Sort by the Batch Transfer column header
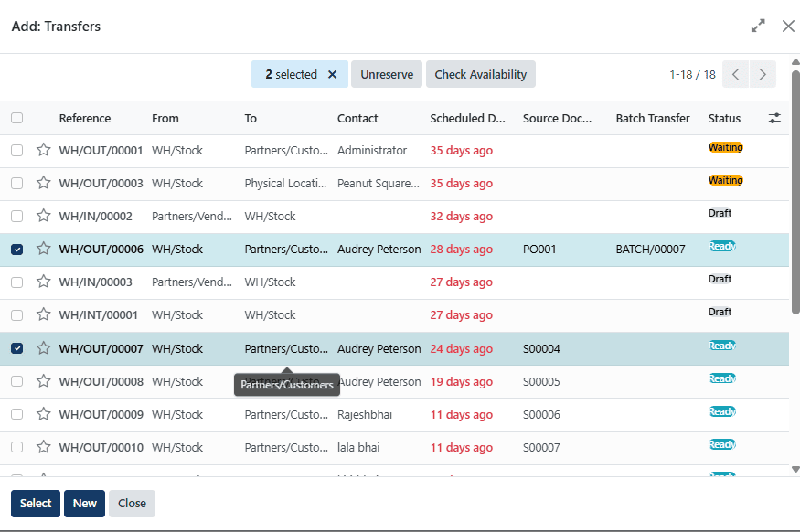The height and width of the screenshot is (532, 800). [x=653, y=118]
